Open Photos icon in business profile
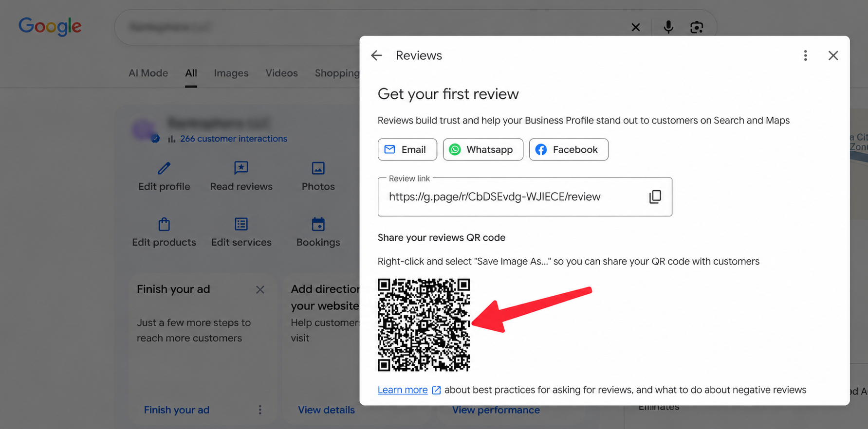 (x=318, y=168)
